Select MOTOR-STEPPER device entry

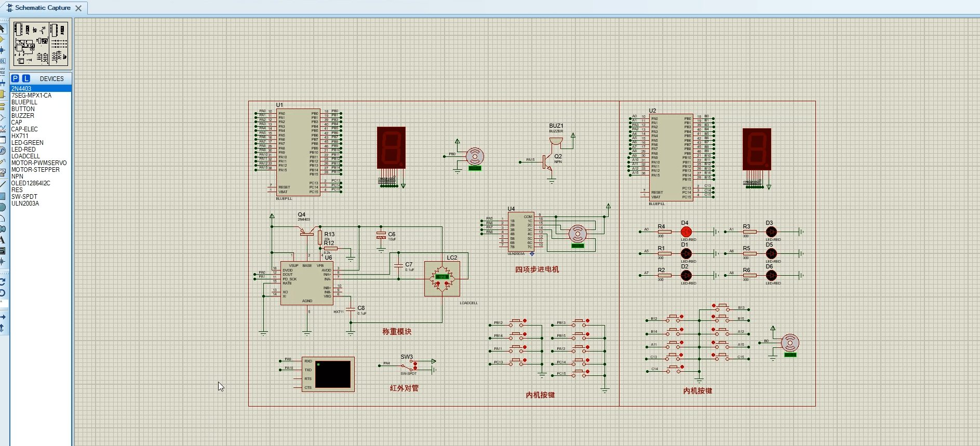[41, 170]
